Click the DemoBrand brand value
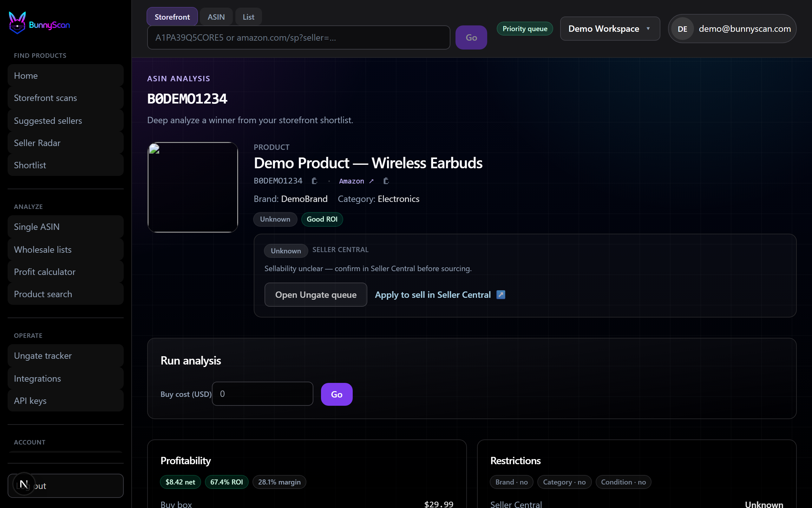This screenshot has width=812, height=508. [x=304, y=199]
